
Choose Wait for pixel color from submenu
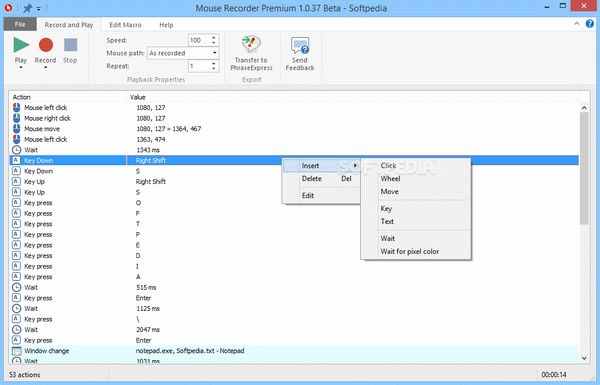(410, 251)
